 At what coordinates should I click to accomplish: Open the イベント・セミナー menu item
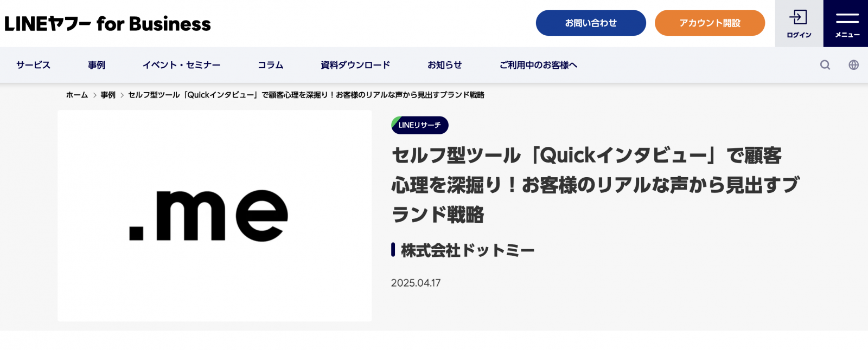click(182, 65)
